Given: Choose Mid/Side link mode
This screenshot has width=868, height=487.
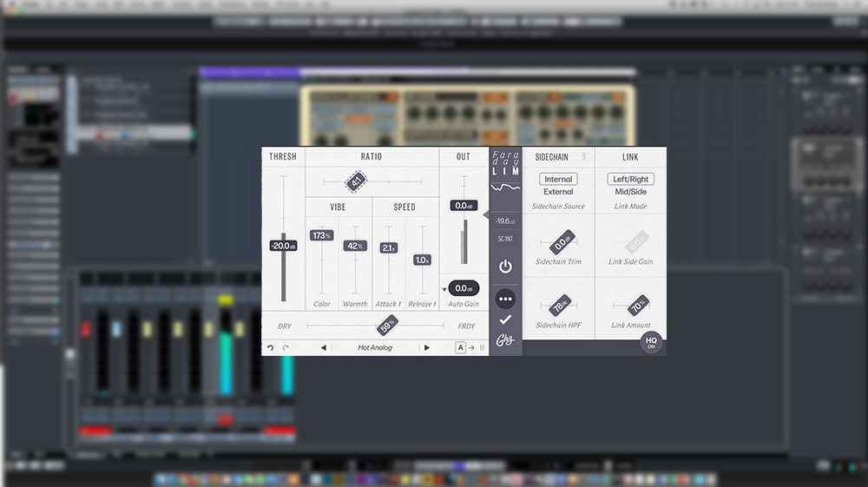Looking at the screenshot, I should pos(630,192).
